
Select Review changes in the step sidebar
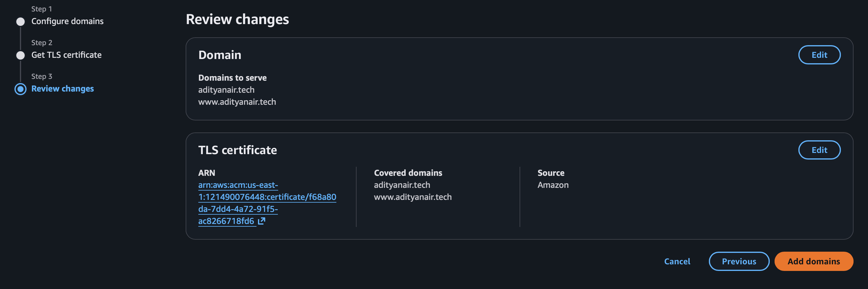[63, 89]
